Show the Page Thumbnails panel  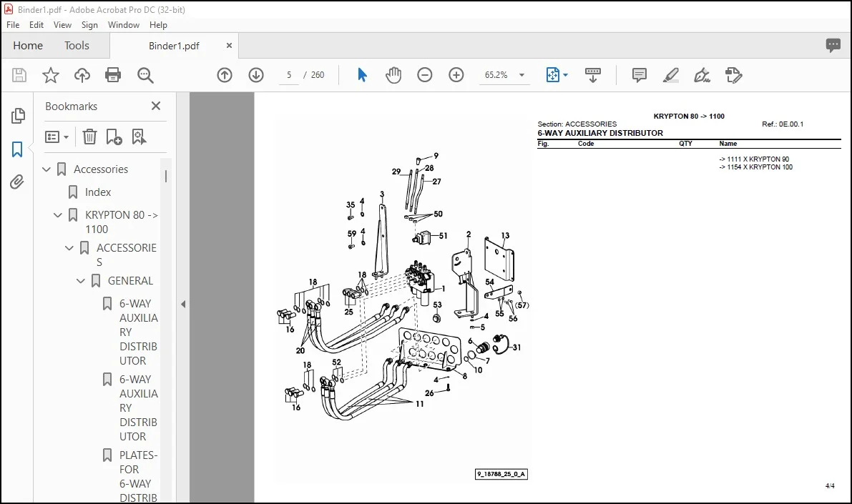[x=18, y=115]
